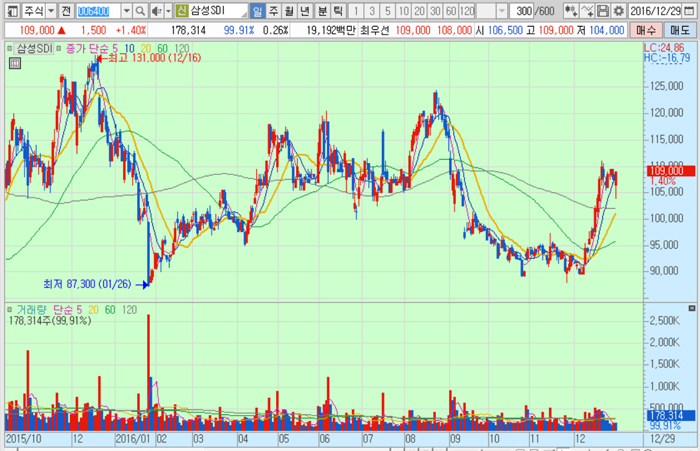The height and width of the screenshot is (451, 700).
Task: Click the speaker sound icon in toolbar
Action: [x=156, y=11]
